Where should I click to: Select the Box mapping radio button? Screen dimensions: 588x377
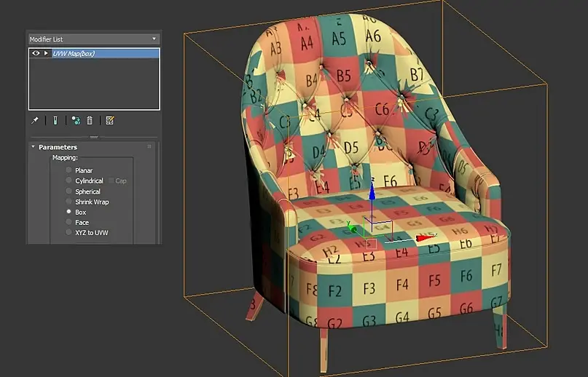coord(68,212)
